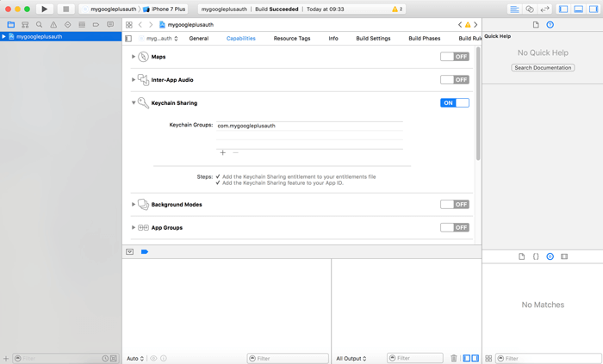
Task: Hide the Navigator panel
Action: (x=563, y=9)
